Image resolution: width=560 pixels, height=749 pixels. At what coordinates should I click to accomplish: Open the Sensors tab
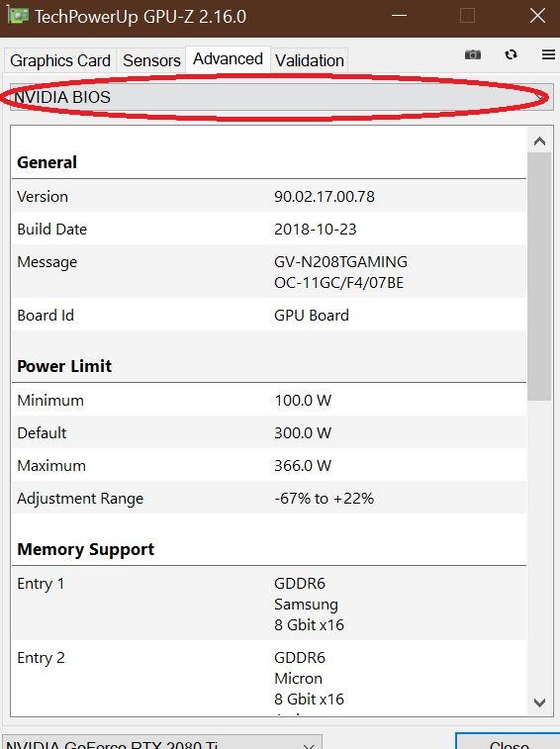pyautogui.click(x=151, y=60)
